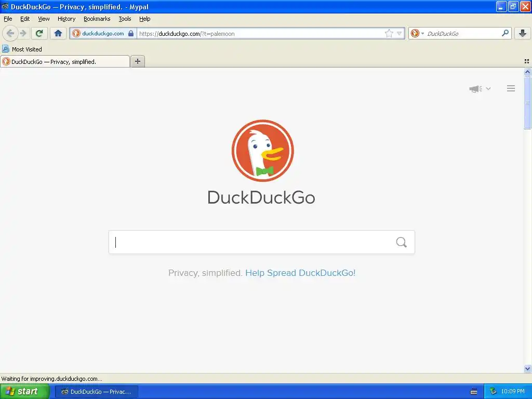
Task: Expand the chevron next to the megaphone
Action: click(x=488, y=88)
